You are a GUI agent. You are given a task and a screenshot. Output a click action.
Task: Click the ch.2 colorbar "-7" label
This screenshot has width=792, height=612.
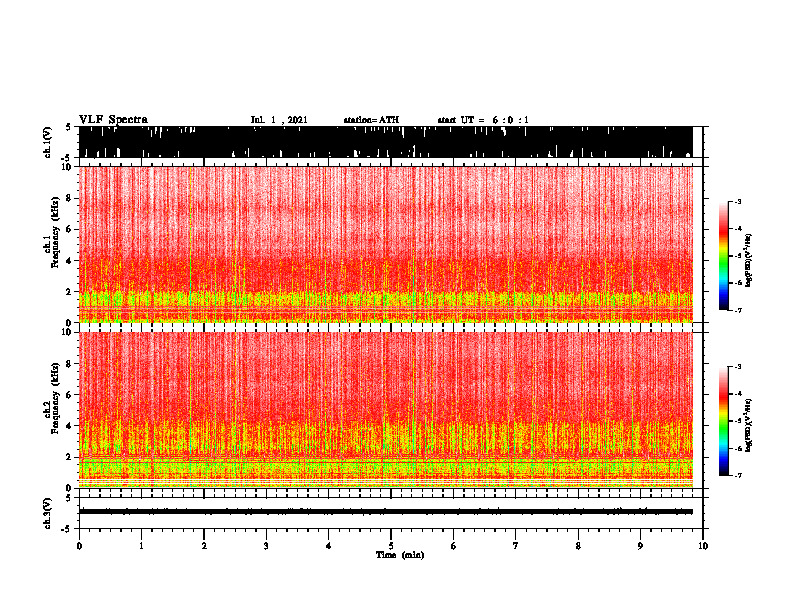point(738,476)
